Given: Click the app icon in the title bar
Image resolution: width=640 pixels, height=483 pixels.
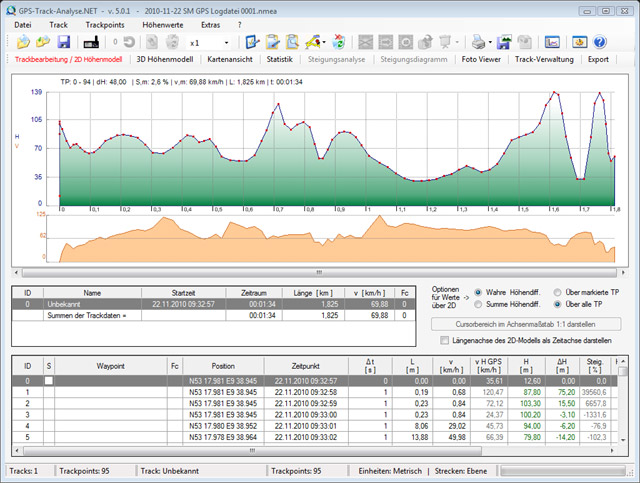Looking at the screenshot, I should pos(11,11).
